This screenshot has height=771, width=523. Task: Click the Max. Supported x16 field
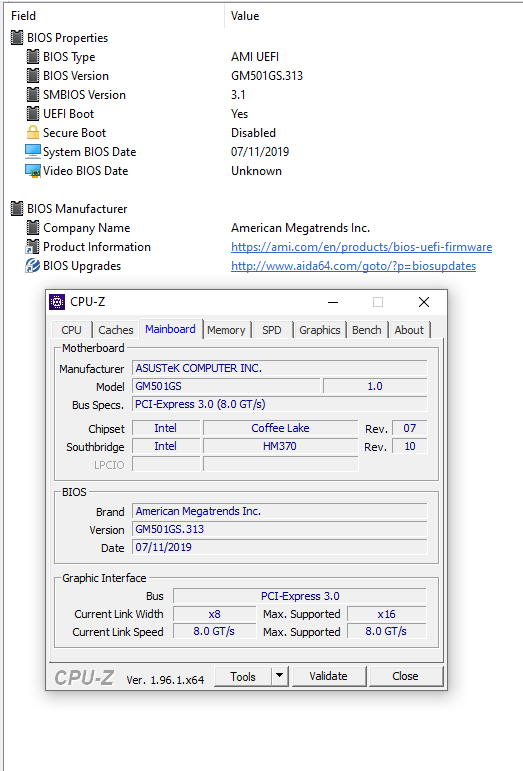(x=386, y=614)
